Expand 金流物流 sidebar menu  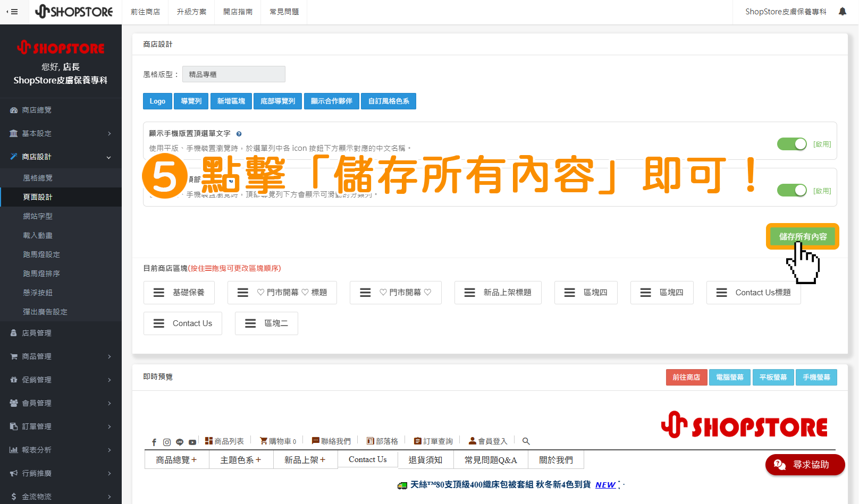point(61,497)
